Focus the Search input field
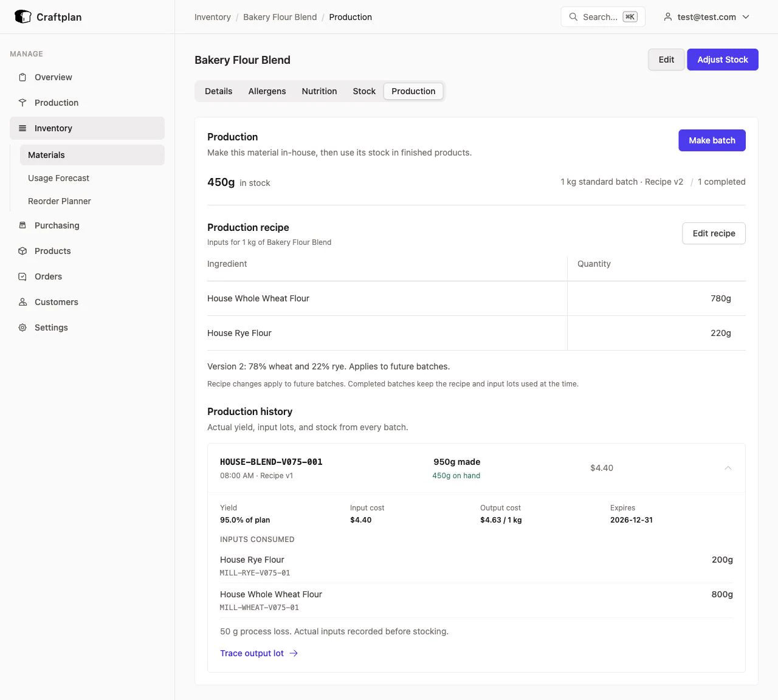778x700 pixels. coord(603,17)
